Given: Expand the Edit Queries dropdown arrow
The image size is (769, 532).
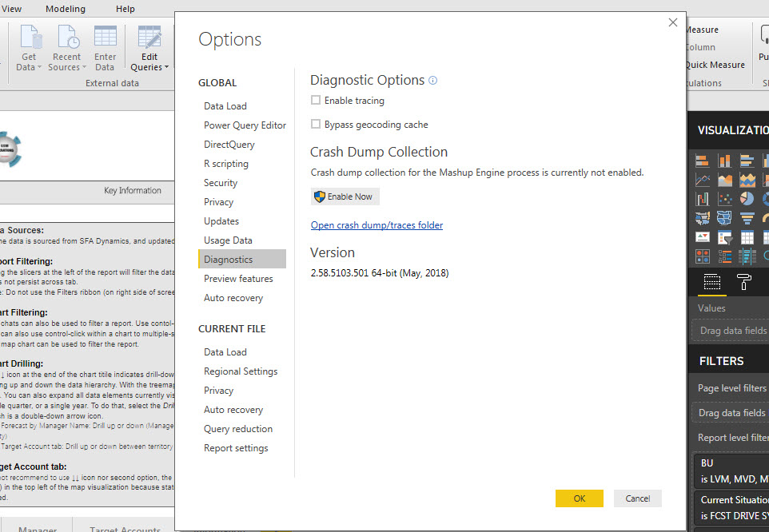Looking at the screenshot, I should [x=166, y=68].
